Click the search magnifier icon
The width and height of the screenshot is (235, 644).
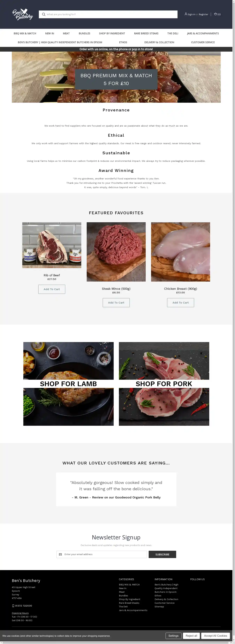click(44, 14)
